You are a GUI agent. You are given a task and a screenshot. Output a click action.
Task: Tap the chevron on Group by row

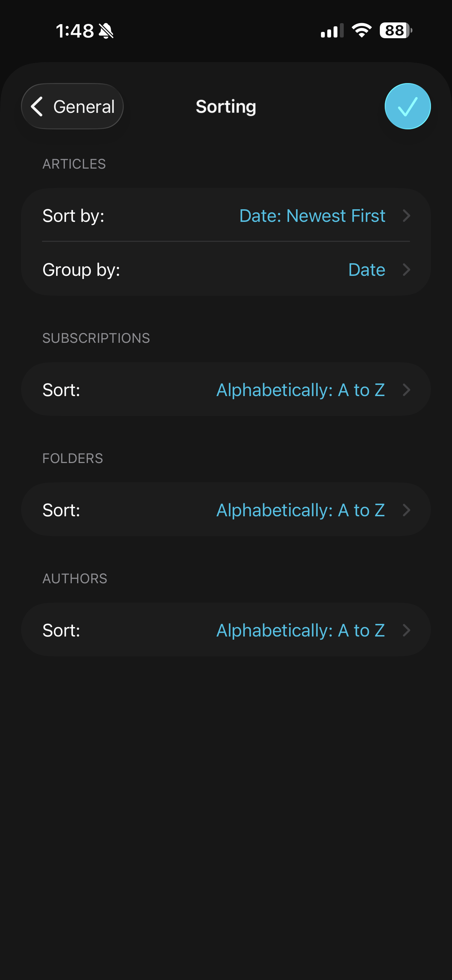point(406,270)
